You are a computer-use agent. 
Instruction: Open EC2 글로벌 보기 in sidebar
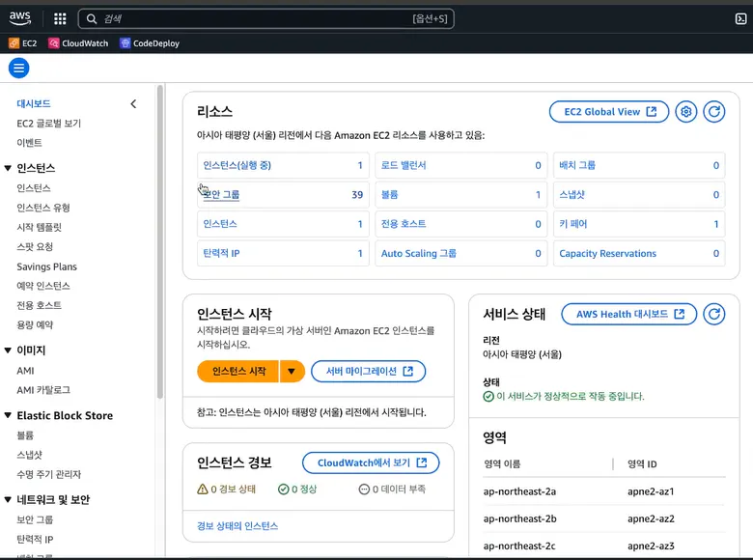49,124
